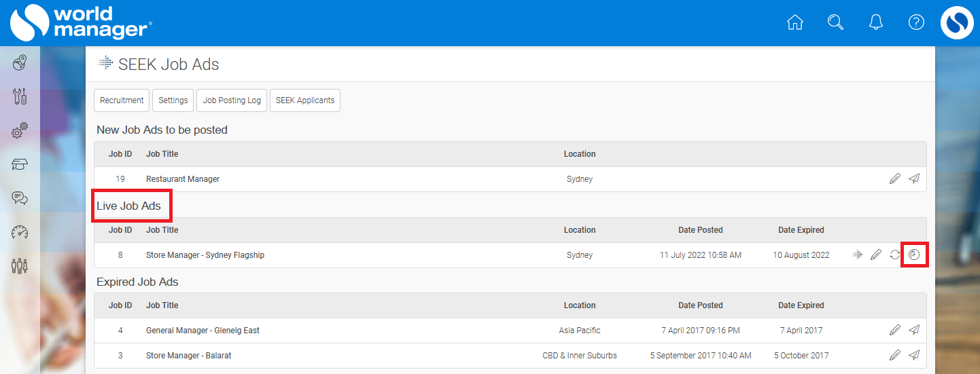Open the graduation cap training icon
Viewport: 980px width, 374px height.
point(20,164)
